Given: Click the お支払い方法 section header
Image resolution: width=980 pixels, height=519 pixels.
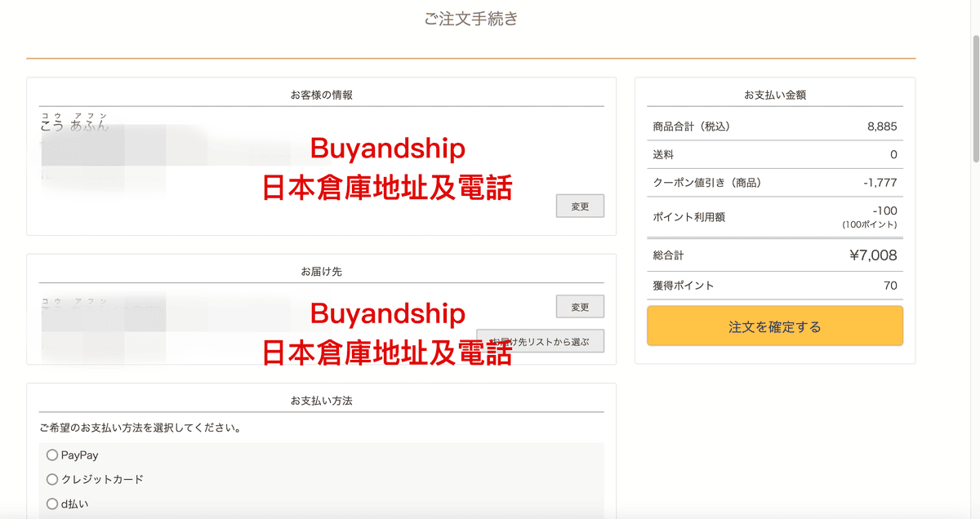Looking at the screenshot, I should [x=322, y=401].
